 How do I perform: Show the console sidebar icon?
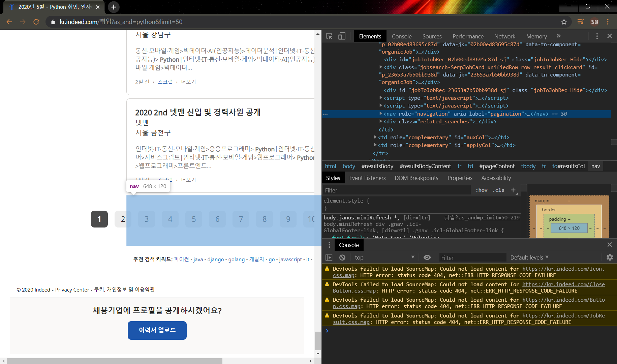click(329, 257)
